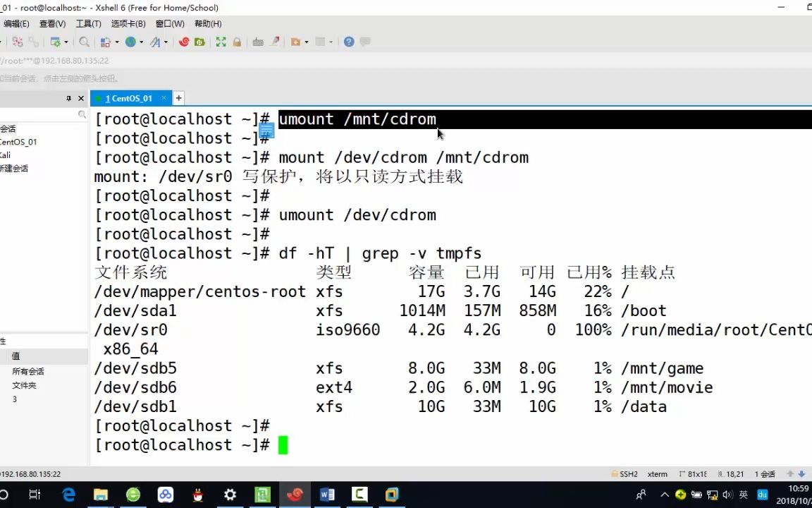Add a new tab with plus button
Screen dimensions: 812x508
(x=178, y=98)
